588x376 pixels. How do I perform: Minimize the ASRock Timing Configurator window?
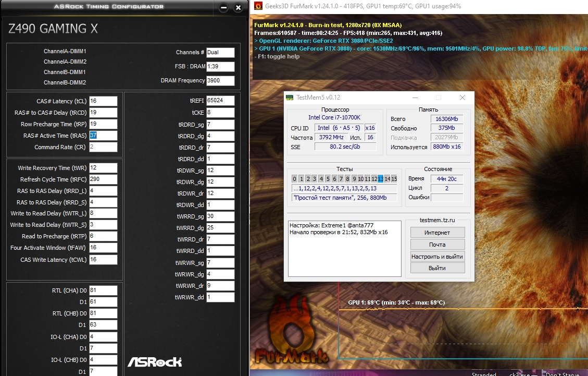pos(223,7)
